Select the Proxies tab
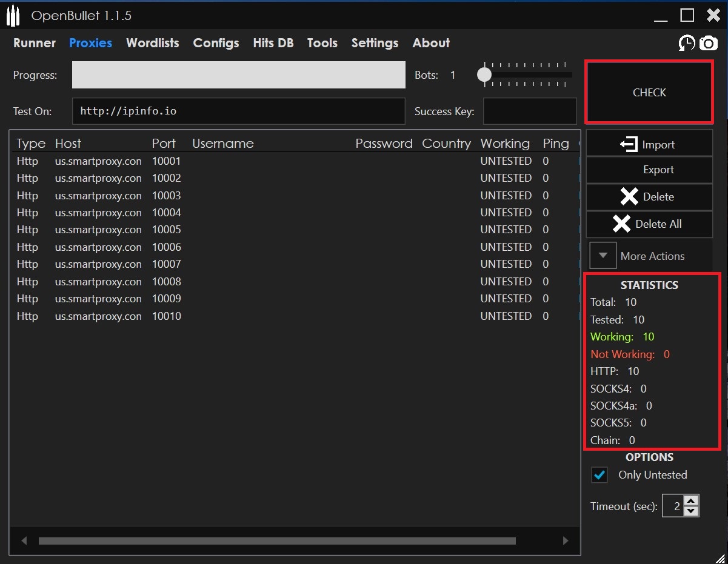The width and height of the screenshot is (728, 564). 90,43
